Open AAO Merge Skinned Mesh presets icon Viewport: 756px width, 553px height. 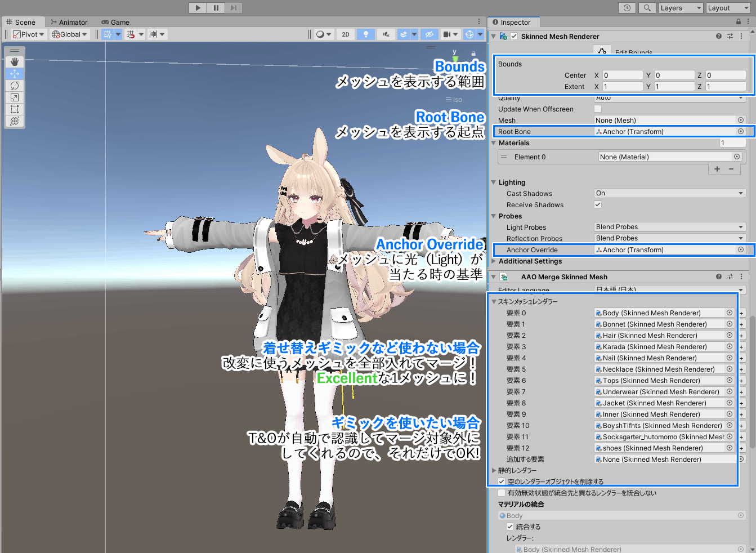[x=730, y=276]
